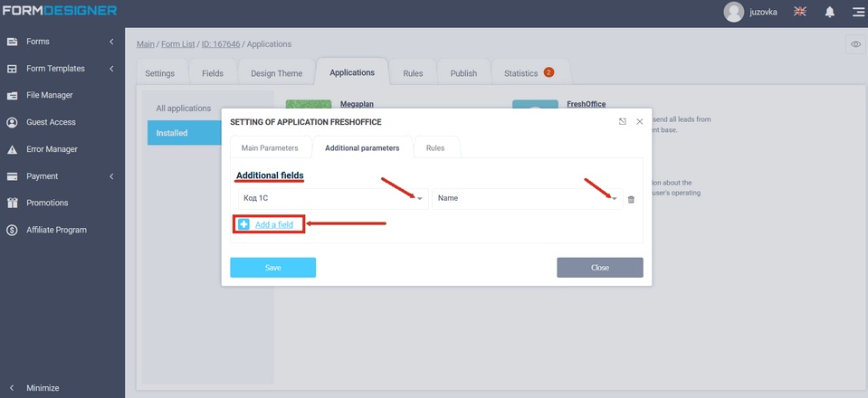Click the Close button in the dialog
The width and height of the screenshot is (868, 398).
tap(600, 268)
